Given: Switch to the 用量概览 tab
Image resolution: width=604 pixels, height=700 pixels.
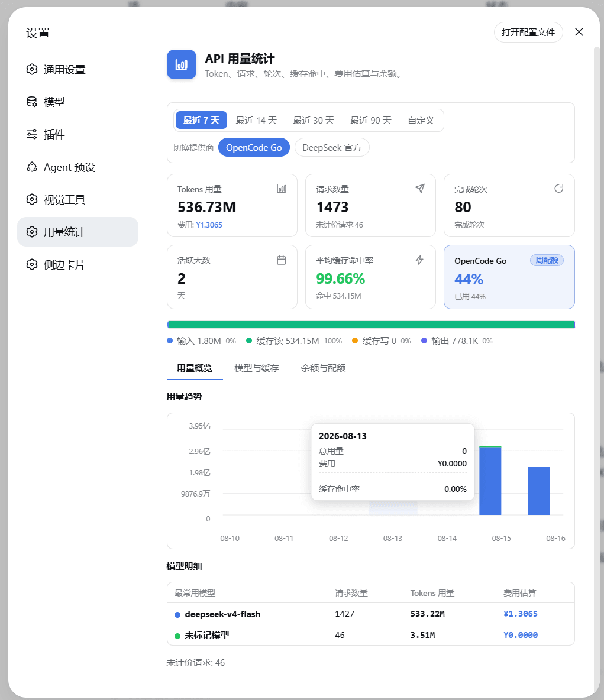Looking at the screenshot, I should pyautogui.click(x=195, y=368).
